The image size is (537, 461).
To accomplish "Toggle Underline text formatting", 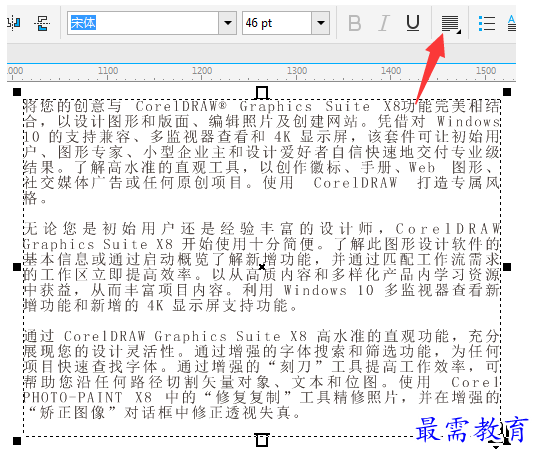I will click(413, 23).
